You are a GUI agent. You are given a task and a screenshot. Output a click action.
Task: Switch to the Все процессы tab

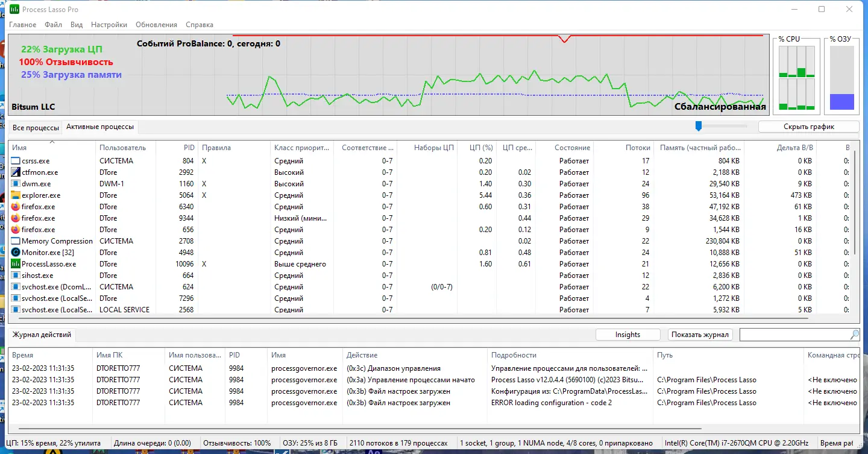[36, 128]
